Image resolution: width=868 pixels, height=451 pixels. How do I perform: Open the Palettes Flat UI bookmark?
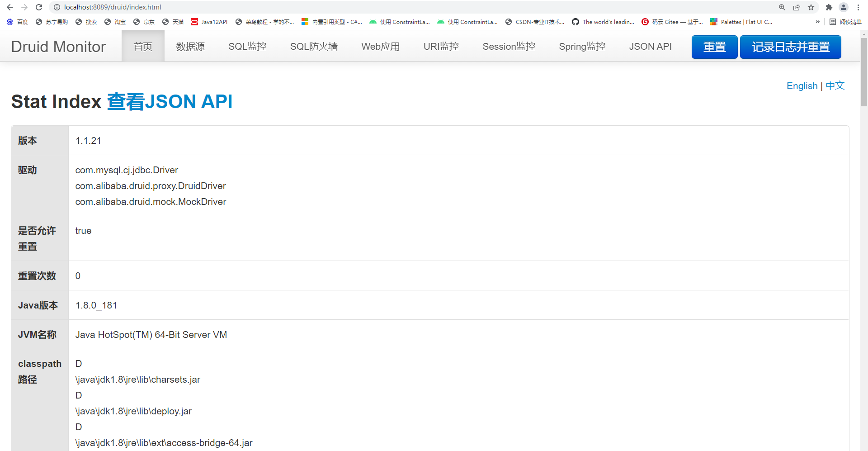741,22
